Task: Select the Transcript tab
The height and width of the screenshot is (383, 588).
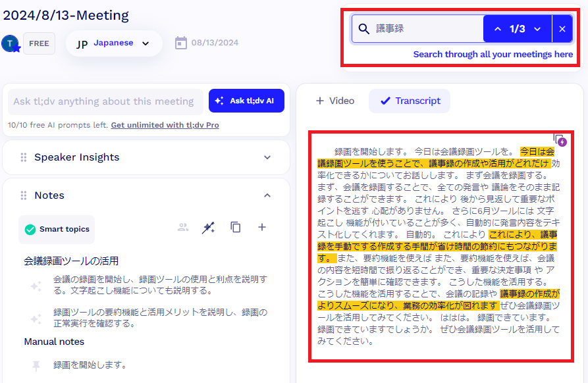Action: [x=409, y=101]
